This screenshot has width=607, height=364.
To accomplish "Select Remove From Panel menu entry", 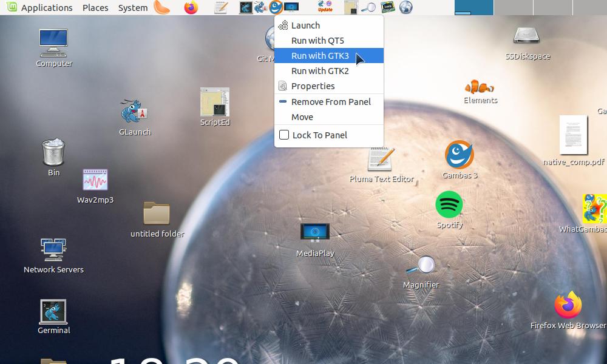I will 331,102.
